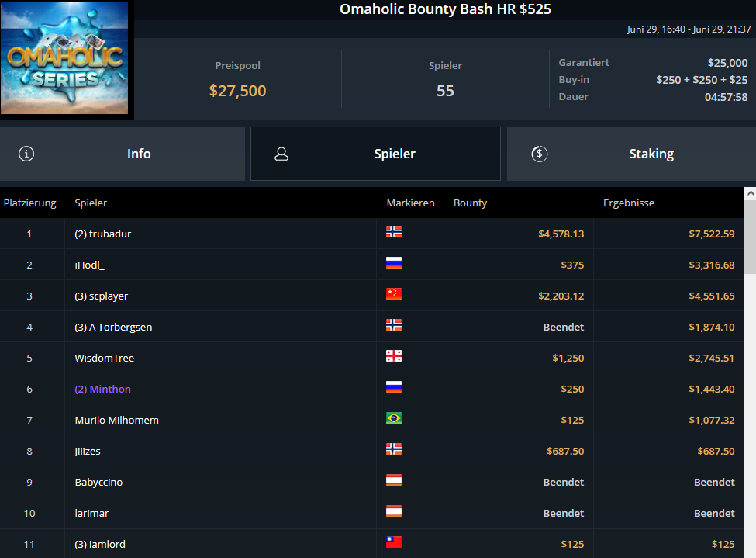The width and height of the screenshot is (756, 558).
Task: Click the Russian flag for Minthon
Action: coord(394,386)
